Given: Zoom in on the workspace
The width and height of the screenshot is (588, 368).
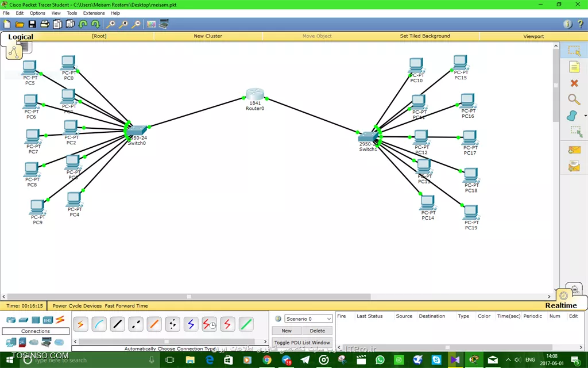Looking at the screenshot, I should 111,24.
